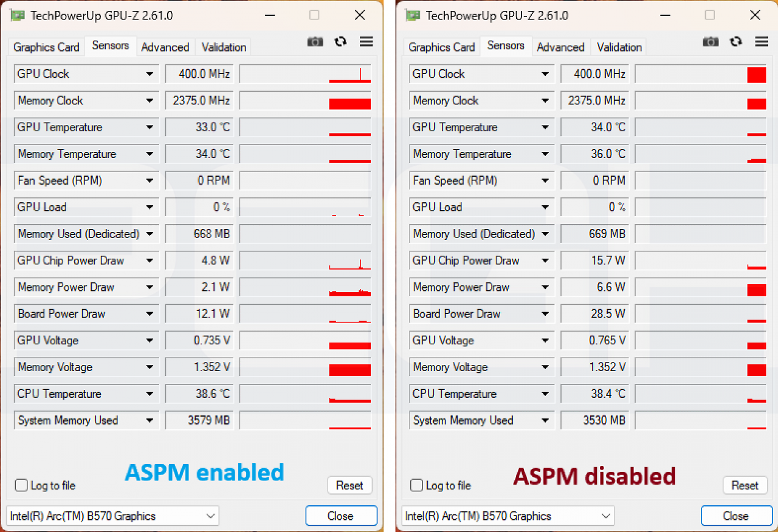This screenshot has width=778, height=532.
Task: Click 33.0 °C GPU Temperature value
Action: pyautogui.click(x=199, y=128)
